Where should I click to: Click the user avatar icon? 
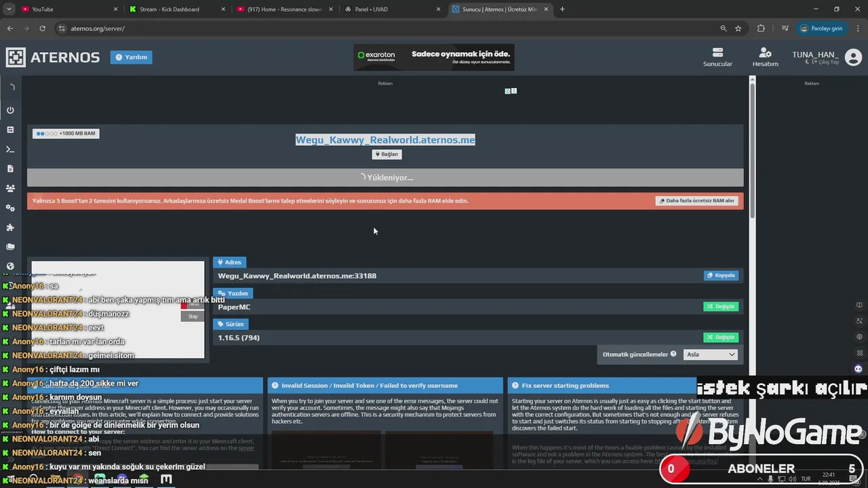click(853, 58)
